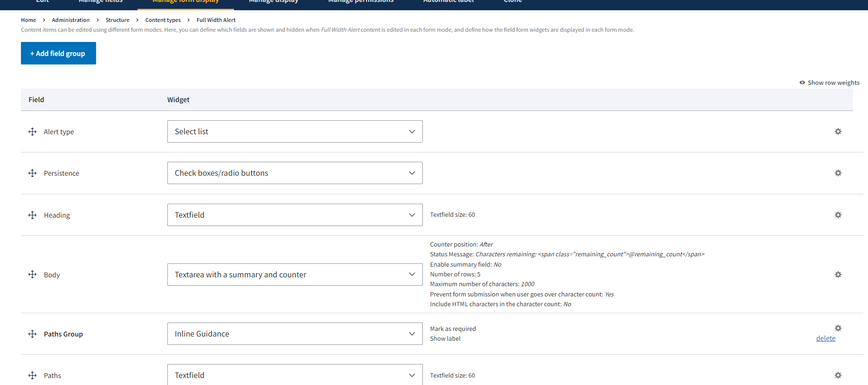Toggle Show row weights
This screenshot has height=385, width=868.
click(829, 82)
